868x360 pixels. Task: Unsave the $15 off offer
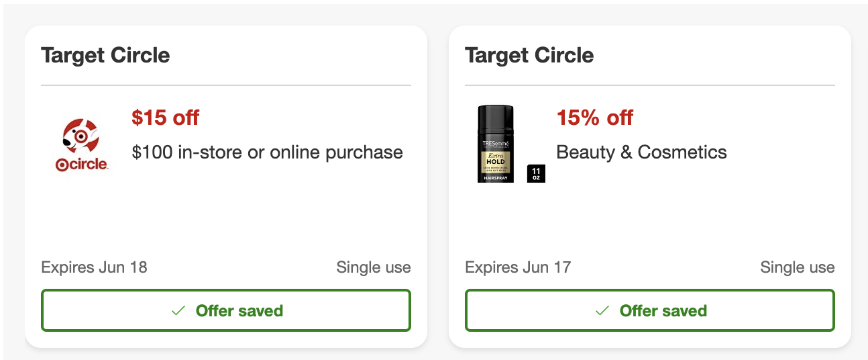226,310
